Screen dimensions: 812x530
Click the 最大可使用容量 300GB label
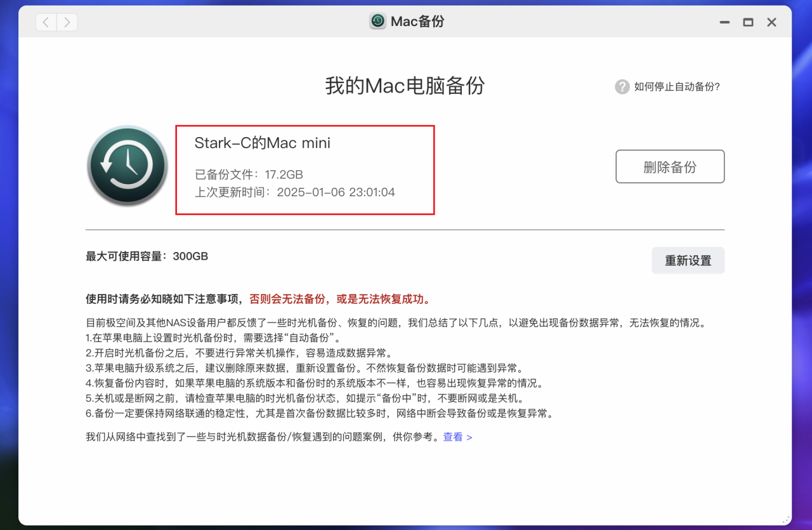147,256
